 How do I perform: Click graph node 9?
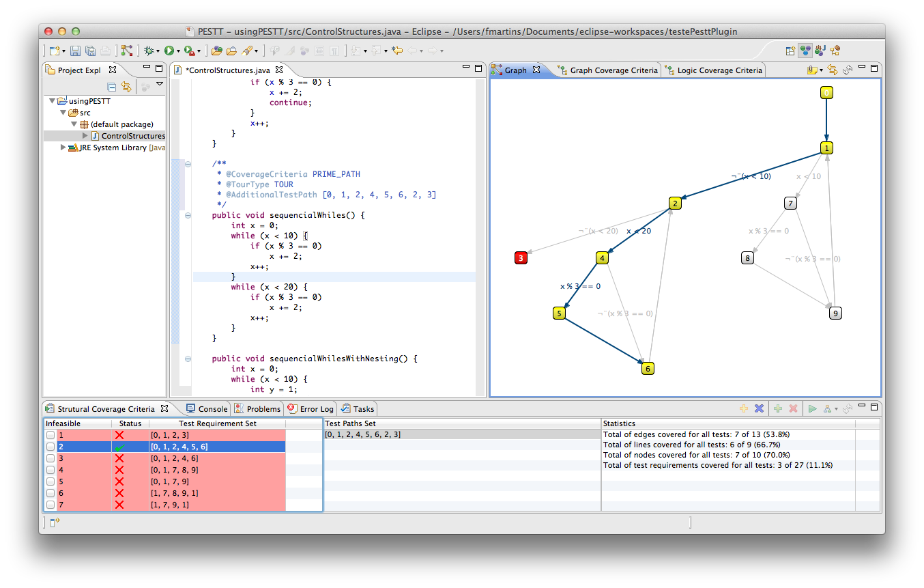pos(836,313)
